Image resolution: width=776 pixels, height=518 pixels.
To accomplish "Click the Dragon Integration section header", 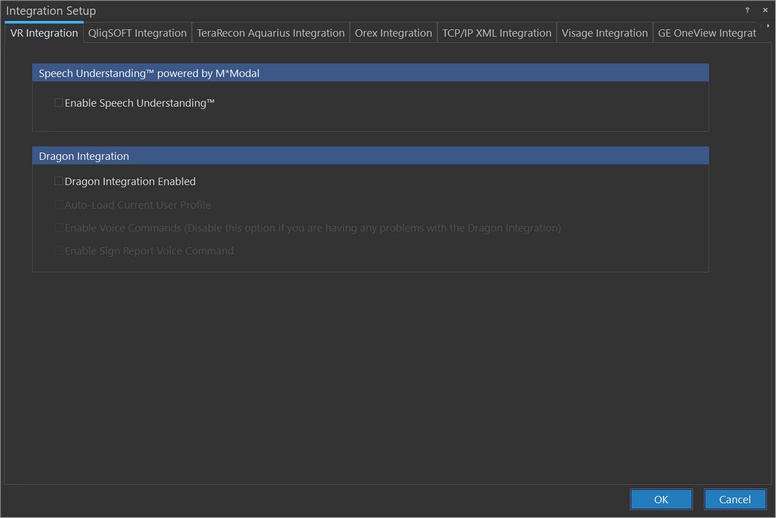I will point(370,156).
